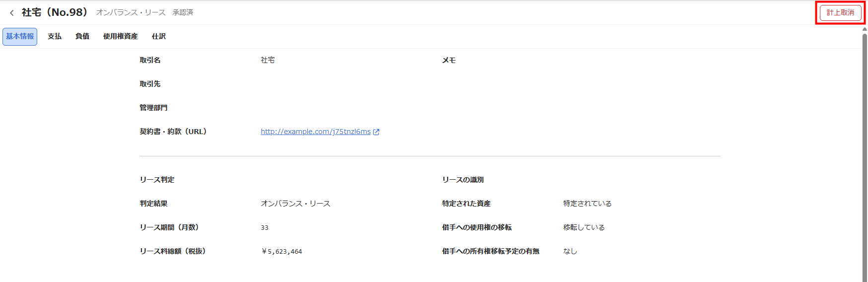Click the vertical scrollbar on the right
The image size is (868, 282).
click(865, 149)
